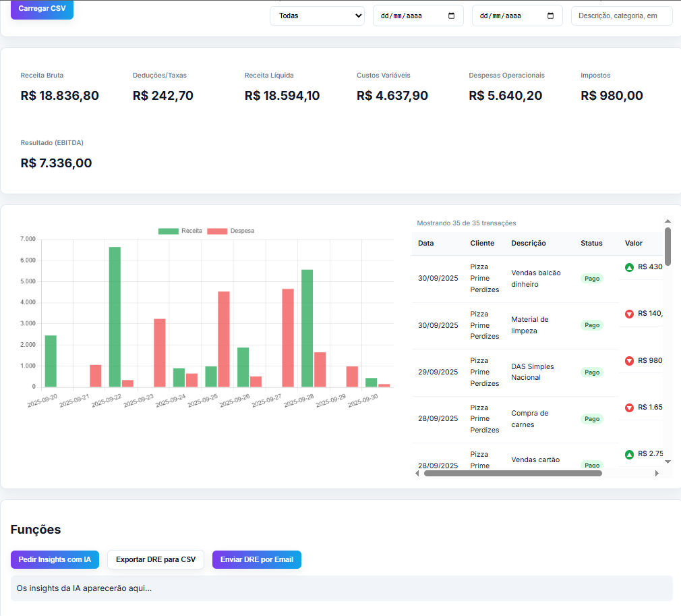This screenshot has height=616, width=681.
Task: Click green up-arrow icon on Vendas cartão row
Action: (x=629, y=455)
